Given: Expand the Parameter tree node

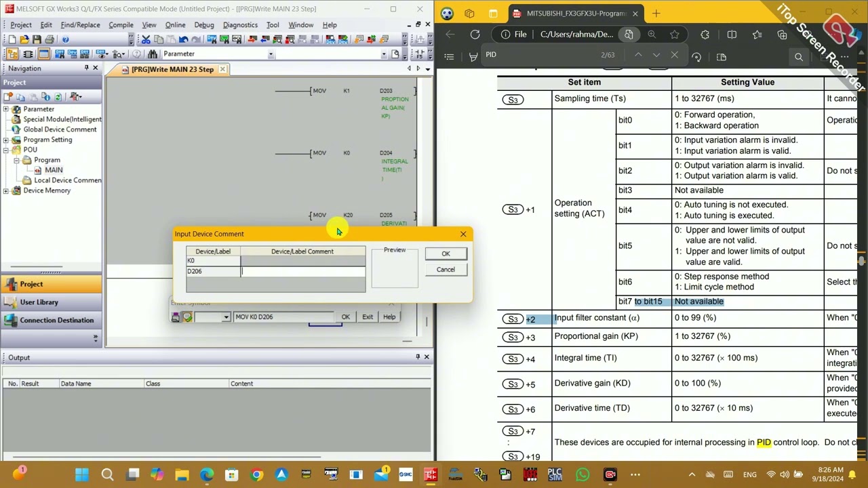Looking at the screenshot, I should click(6, 109).
